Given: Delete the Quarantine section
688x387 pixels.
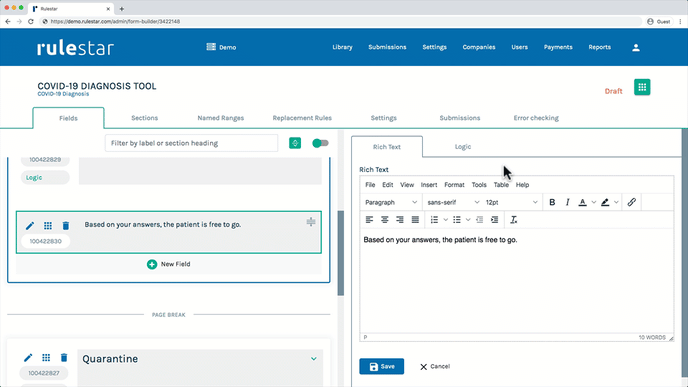Looking at the screenshot, I should click(64, 358).
